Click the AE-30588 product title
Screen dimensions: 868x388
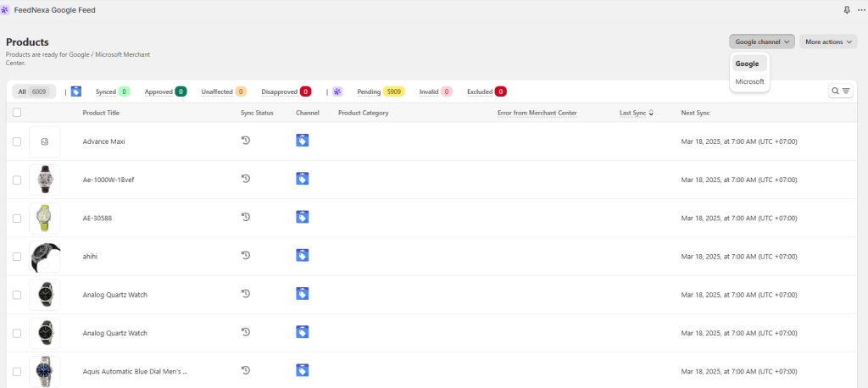97,218
